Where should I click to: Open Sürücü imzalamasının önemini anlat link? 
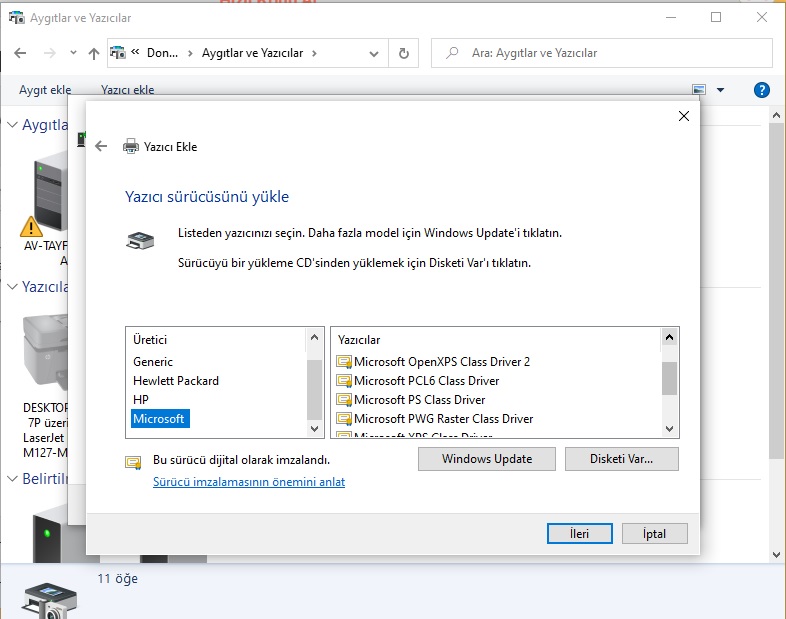tap(249, 482)
